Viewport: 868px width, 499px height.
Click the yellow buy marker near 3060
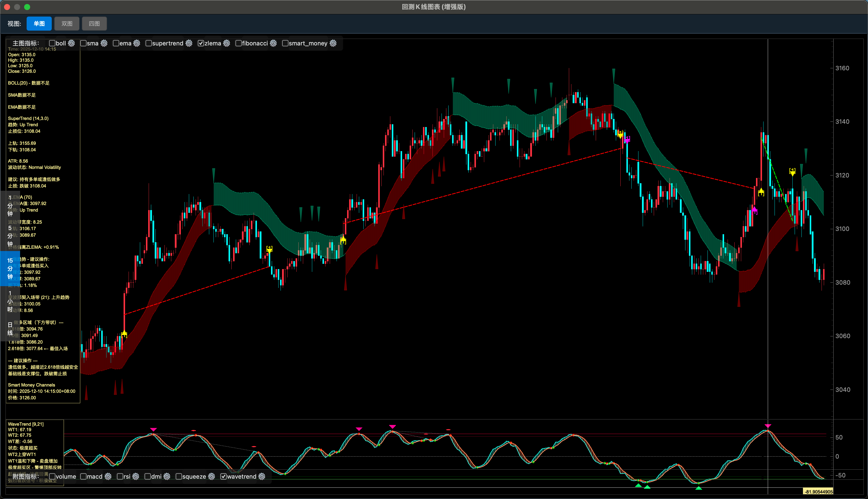pyautogui.click(x=124, y=334)
